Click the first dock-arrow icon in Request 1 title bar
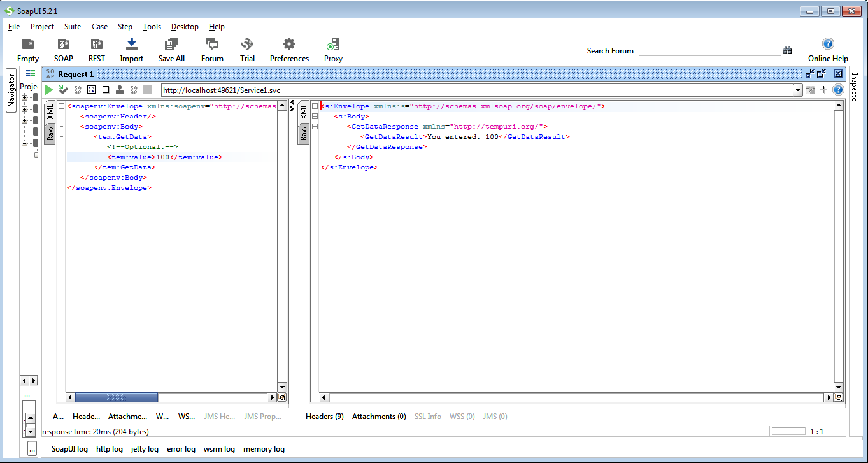Image resolution: width=868 pixels, height=463 pixels. 810,73
